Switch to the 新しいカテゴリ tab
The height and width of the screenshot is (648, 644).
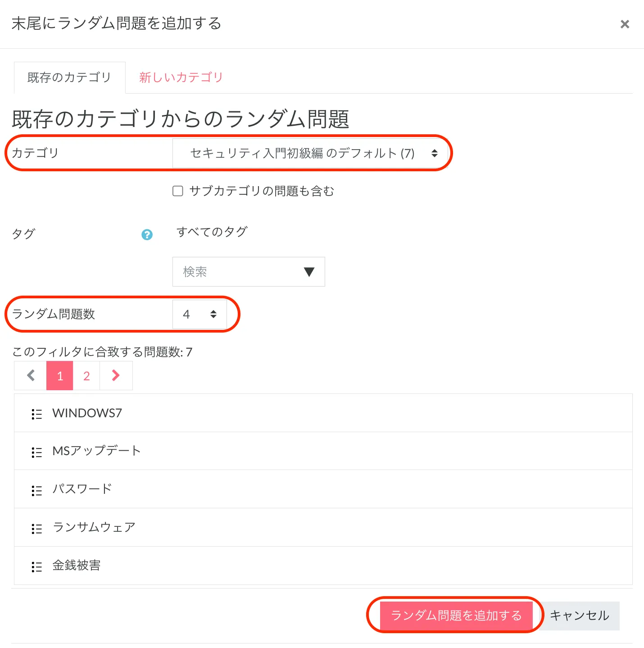click(181, 78)
